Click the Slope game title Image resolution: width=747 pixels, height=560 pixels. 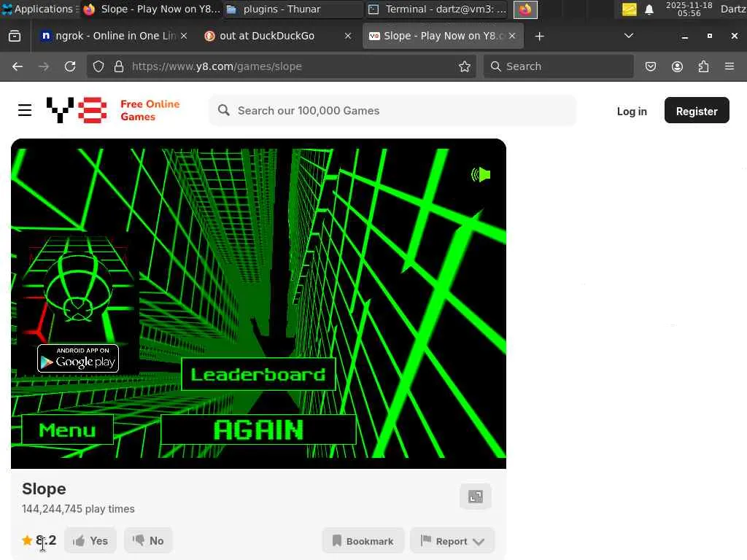pos(44,489)
